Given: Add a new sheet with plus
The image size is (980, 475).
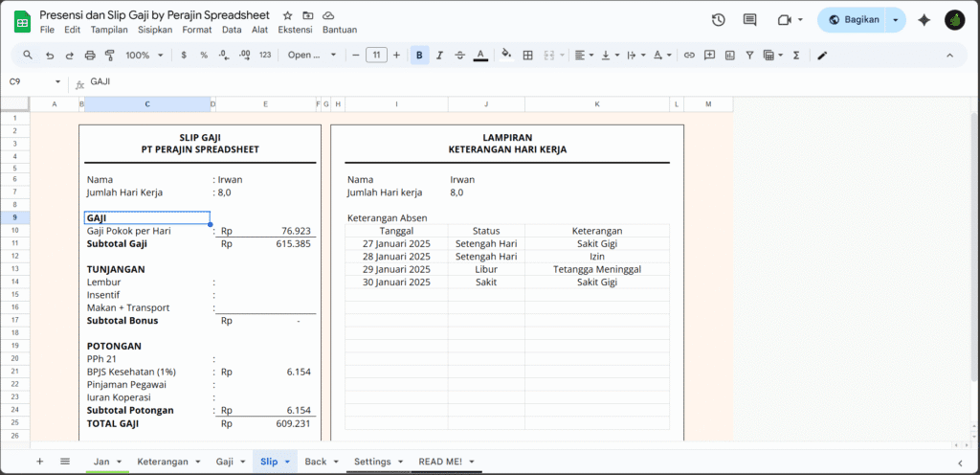Looking at the screenshot, I should coord(40,462).
